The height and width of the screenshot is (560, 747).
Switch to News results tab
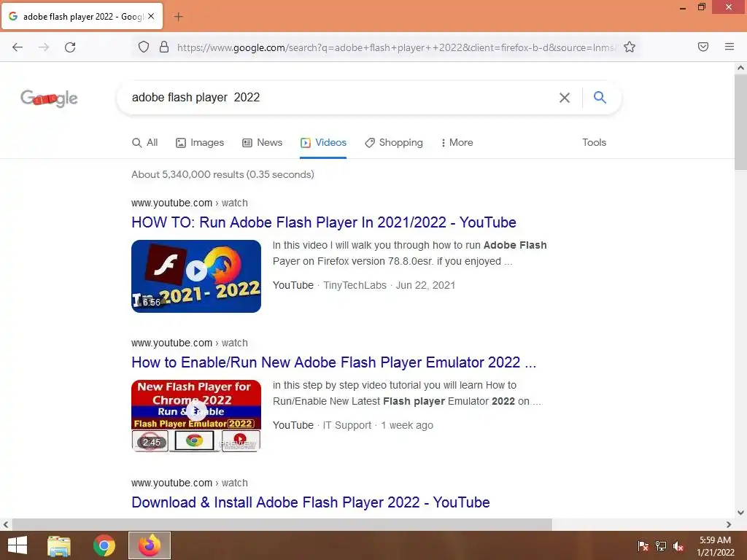click(263, 142)
